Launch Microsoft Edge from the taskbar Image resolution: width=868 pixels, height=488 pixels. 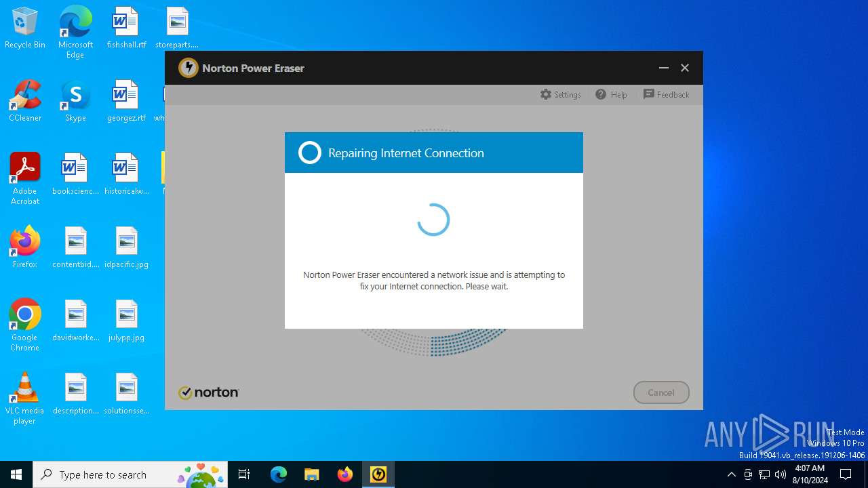[x=279, y=474]
